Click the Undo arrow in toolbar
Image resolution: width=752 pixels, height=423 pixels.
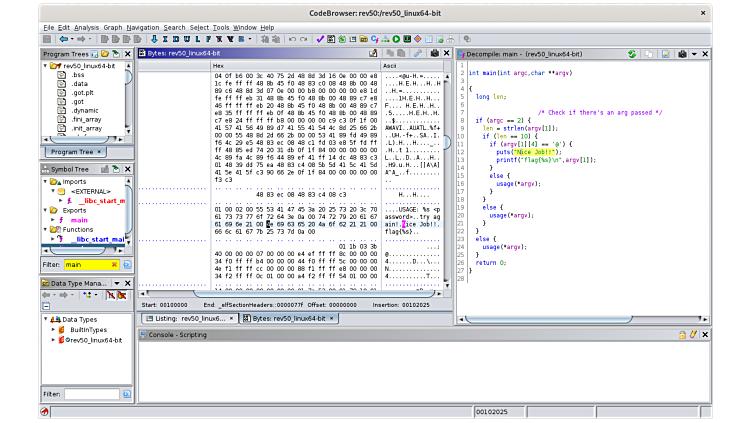point(292,39)
